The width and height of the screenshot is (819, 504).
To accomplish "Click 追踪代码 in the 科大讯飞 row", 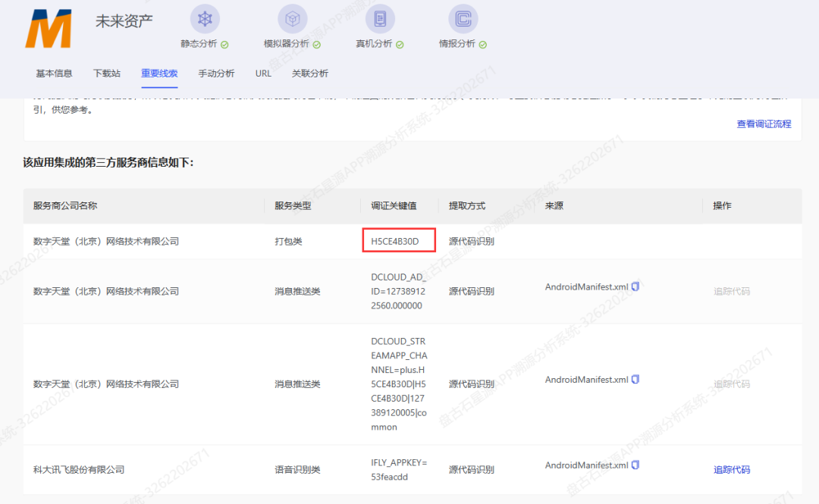I will pos(731,470).
